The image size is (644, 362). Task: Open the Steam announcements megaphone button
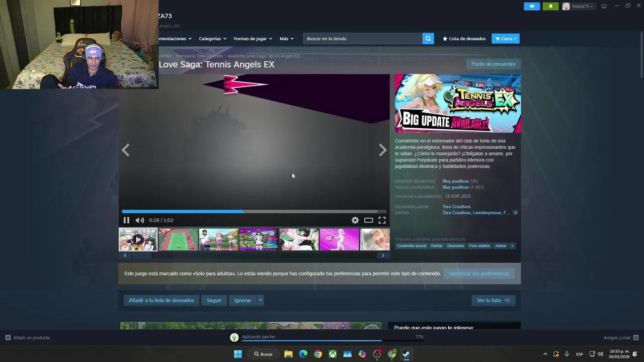point(532,6)
